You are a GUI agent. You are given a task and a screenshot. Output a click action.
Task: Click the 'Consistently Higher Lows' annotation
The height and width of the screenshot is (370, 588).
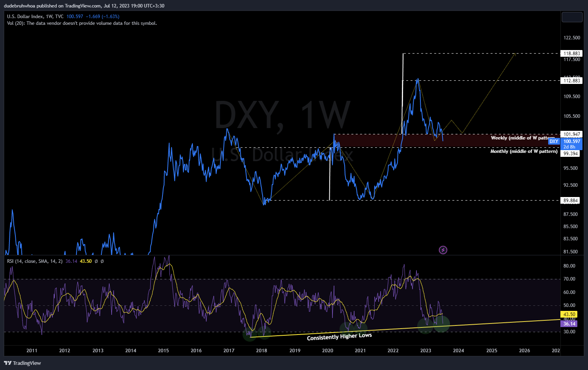pyautogui.click(x=339, y=337)
